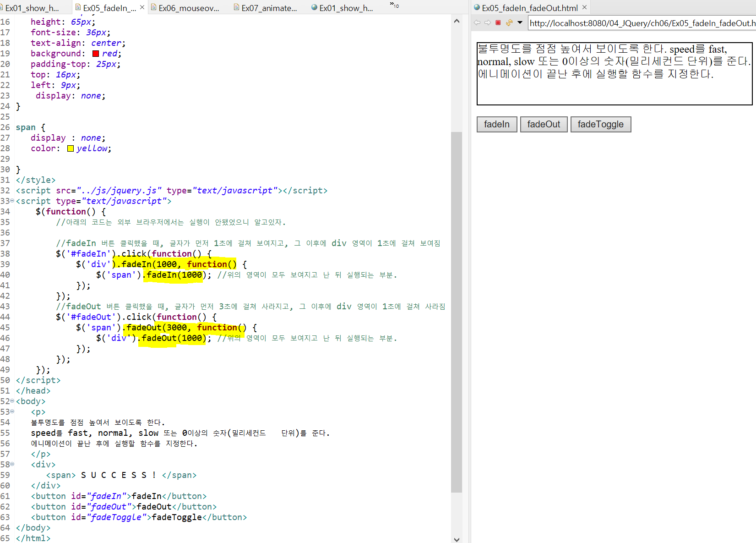
Task: Collapse the p element at line 53
Action: [x=12, y=411]
